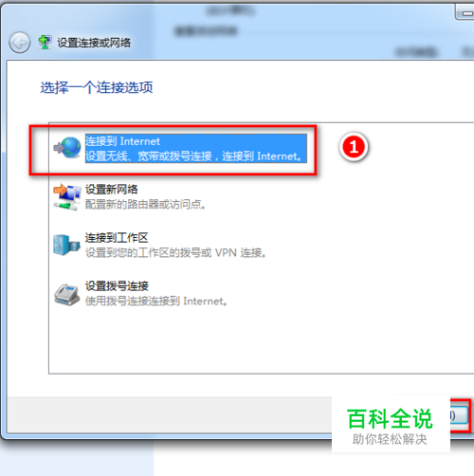Click the text 配置新的路由器或访问点
Image resolution: width=474 pixels, height=476 pixels.
click(x=145, y=205)
